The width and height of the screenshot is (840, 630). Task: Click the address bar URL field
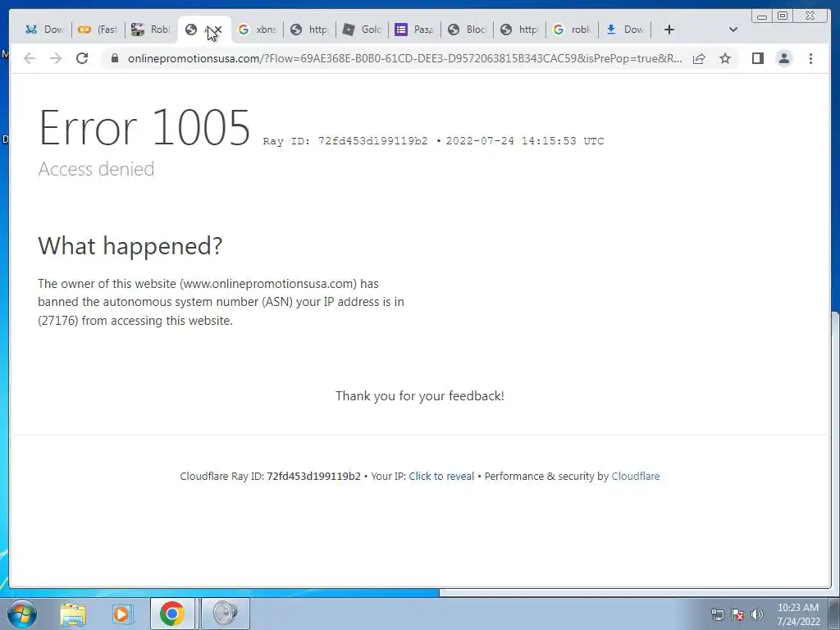point(404,58)
